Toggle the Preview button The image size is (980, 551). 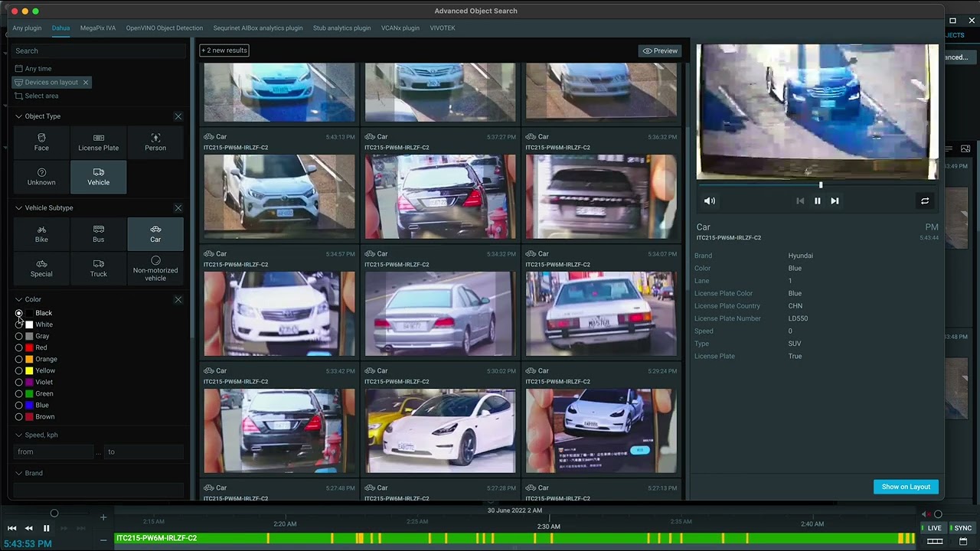(660, 51)
